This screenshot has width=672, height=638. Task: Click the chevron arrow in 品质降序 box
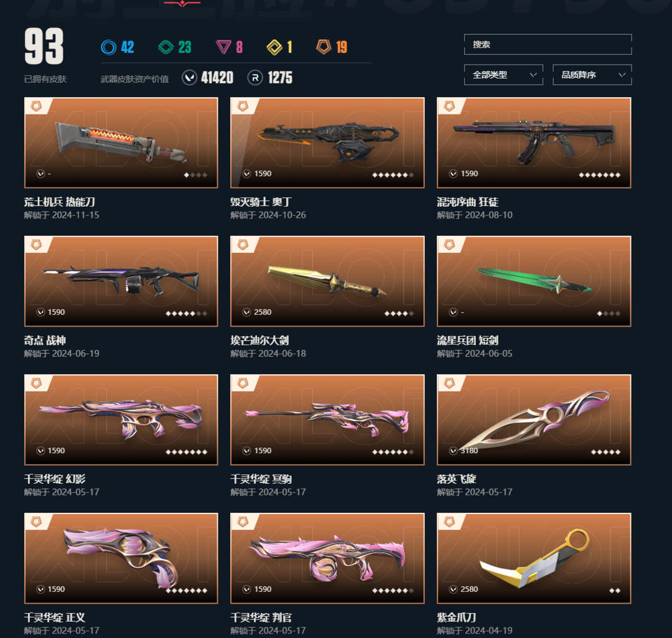pos(622,75)
